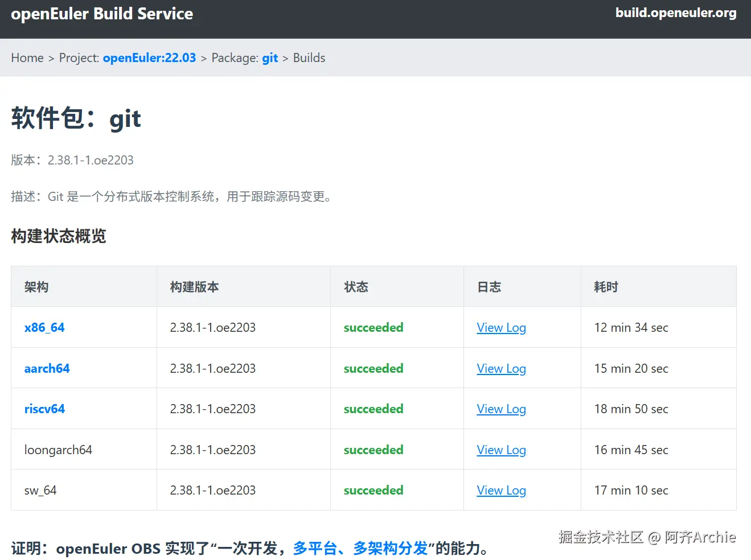751x560 pixels.
Task: Open the riscv64 architecture link
Action: [x=44, y=409]
